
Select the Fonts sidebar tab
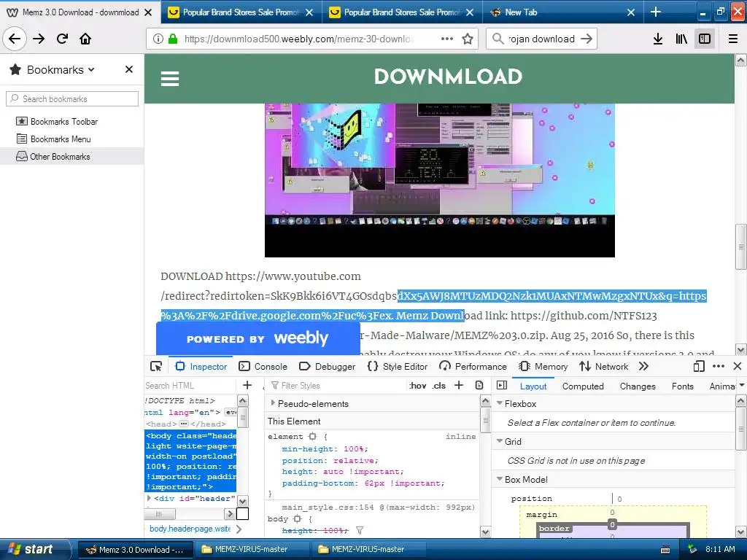[682, 386]
